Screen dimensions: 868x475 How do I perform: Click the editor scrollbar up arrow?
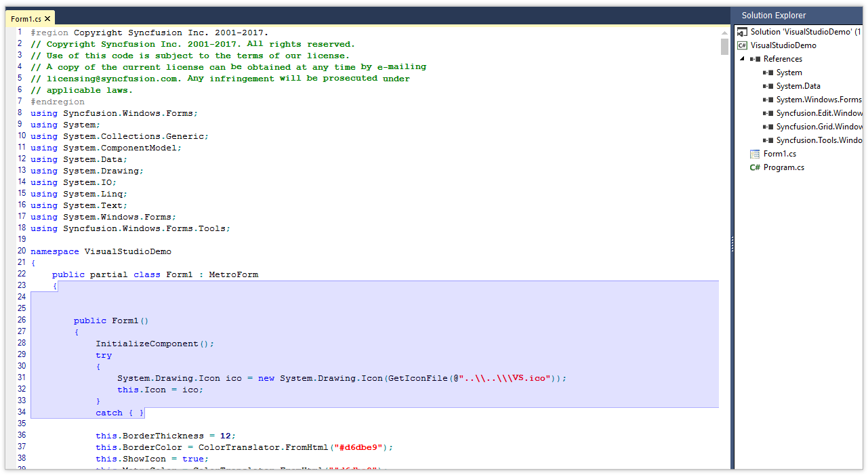[x=724, y=33]
